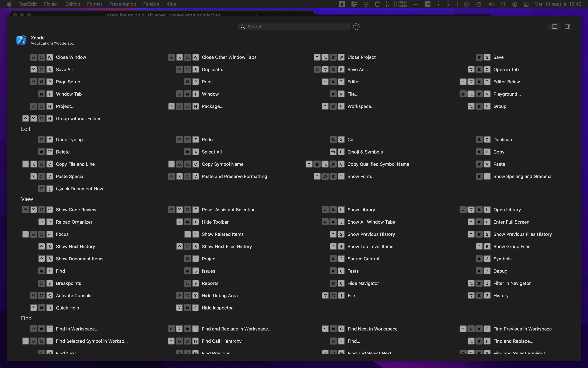This screenshot has height=368, width=588.
Task: Select the Workspace... shortcut
Action: [x=348, y=106]
